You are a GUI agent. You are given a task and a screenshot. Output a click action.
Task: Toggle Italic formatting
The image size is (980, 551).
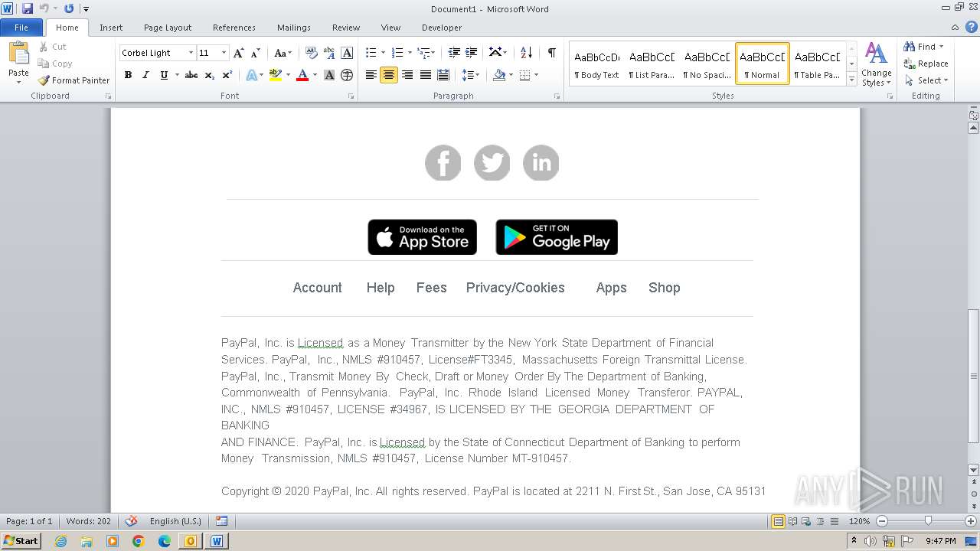[145, 75]
